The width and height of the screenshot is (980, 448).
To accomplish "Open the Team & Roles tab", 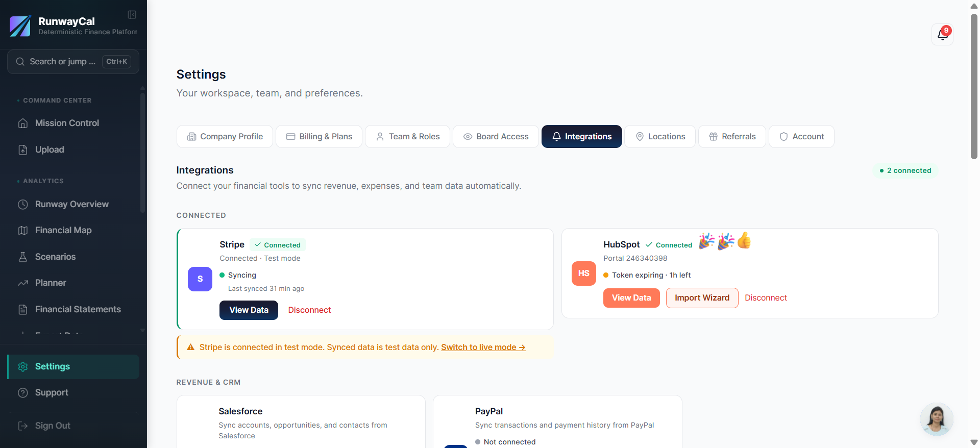I will [408, 137].
